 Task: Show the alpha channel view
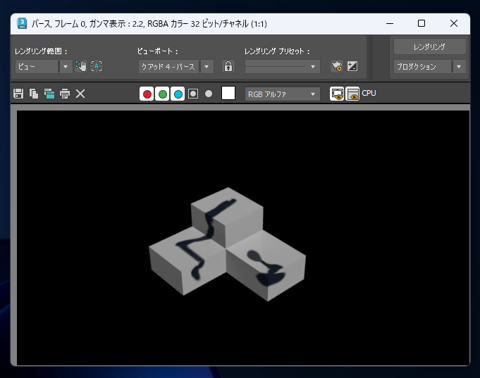coord(193,94)
